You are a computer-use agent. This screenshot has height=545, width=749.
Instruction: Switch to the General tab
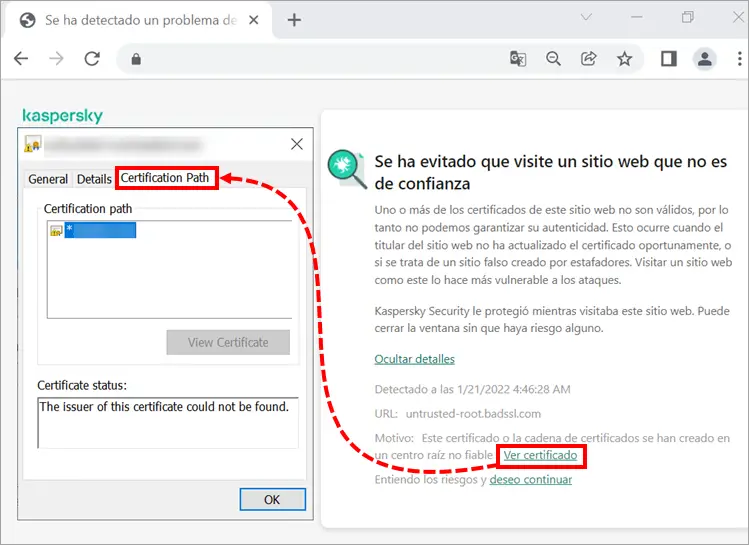(x=48, y=179)
